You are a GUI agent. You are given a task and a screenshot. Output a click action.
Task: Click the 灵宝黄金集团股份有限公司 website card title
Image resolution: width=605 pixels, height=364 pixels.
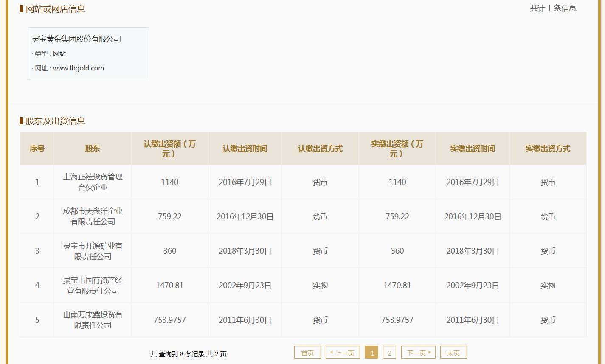pos(76,39)
